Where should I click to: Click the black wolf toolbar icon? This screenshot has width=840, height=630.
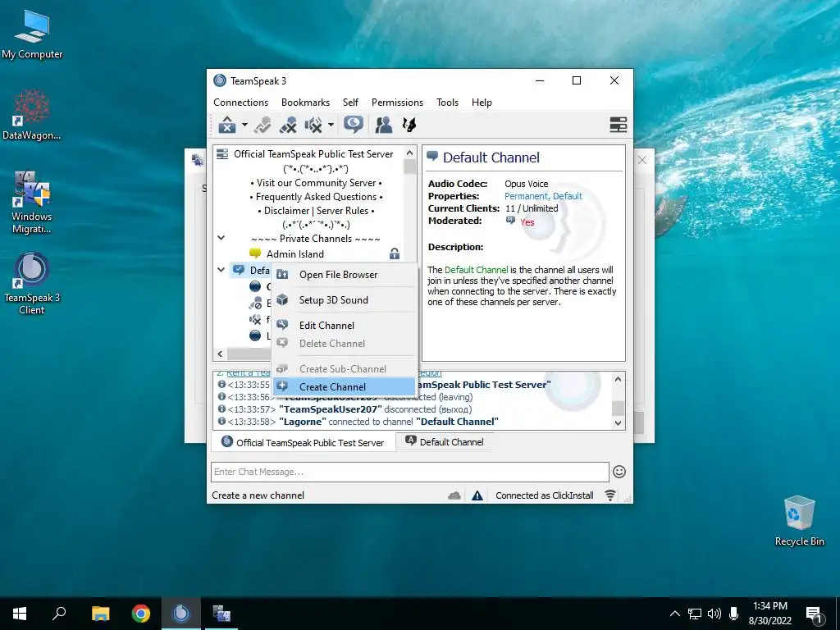tap(409, 125)
